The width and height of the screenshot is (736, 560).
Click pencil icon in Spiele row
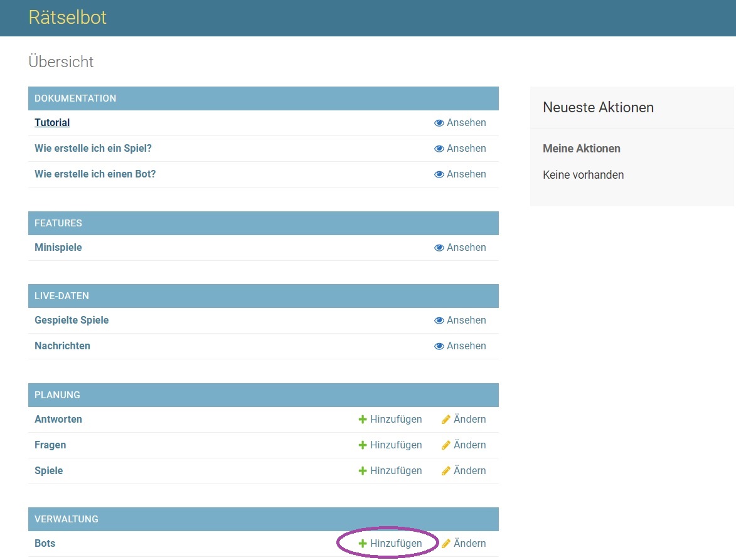pyautogui.click(x=446, y=471)
